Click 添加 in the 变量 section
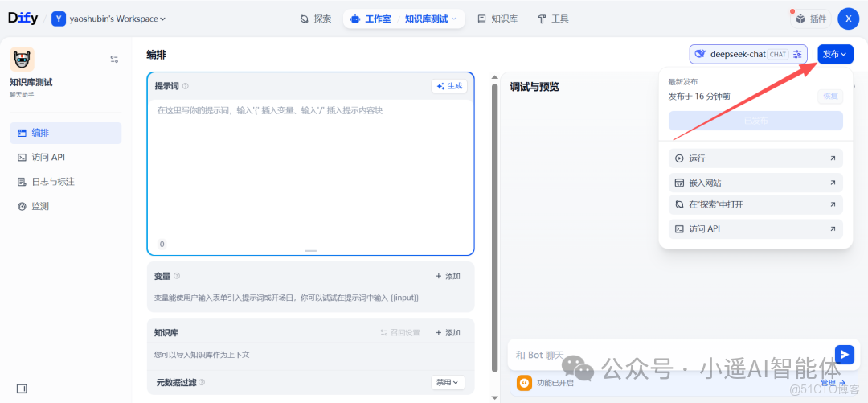The height and width of the screenshot is (403, 868). (x=448, y=276)
